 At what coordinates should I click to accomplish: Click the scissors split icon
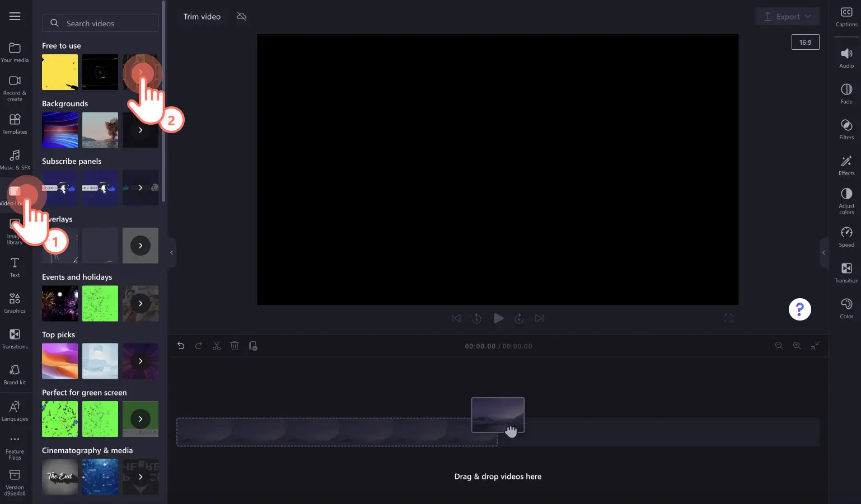(x=217, y=346)
